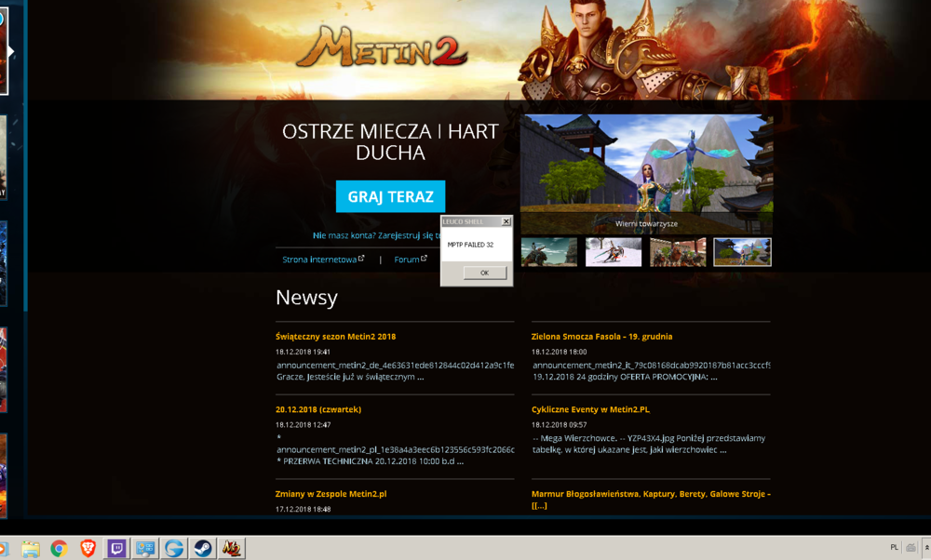Click the Mega Wierzchowce description text
931x560 pixels.
coord(649,444)
